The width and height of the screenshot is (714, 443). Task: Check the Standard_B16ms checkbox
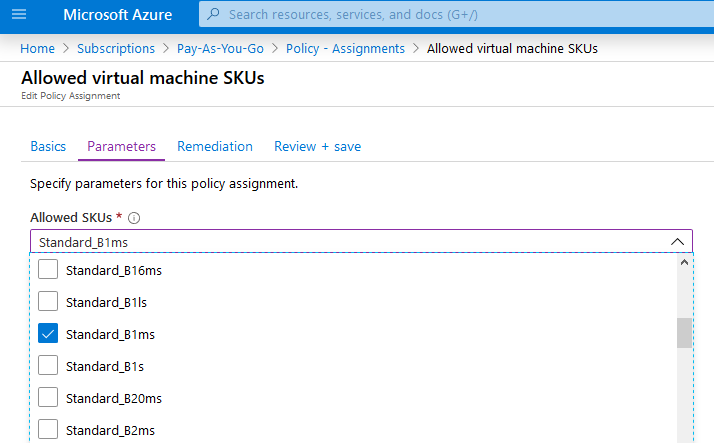tap(48, 269)
